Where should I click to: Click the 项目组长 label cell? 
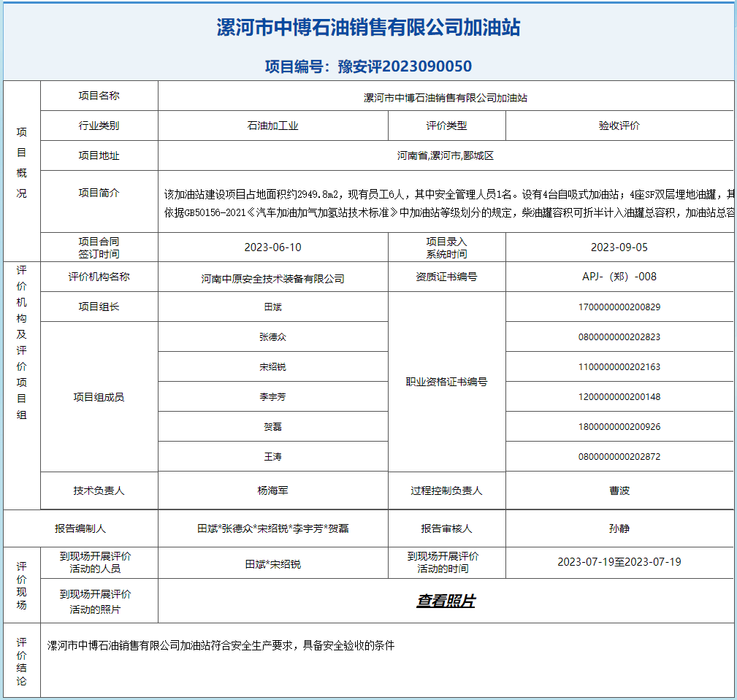pyautogui.click(x=99, y=307)
